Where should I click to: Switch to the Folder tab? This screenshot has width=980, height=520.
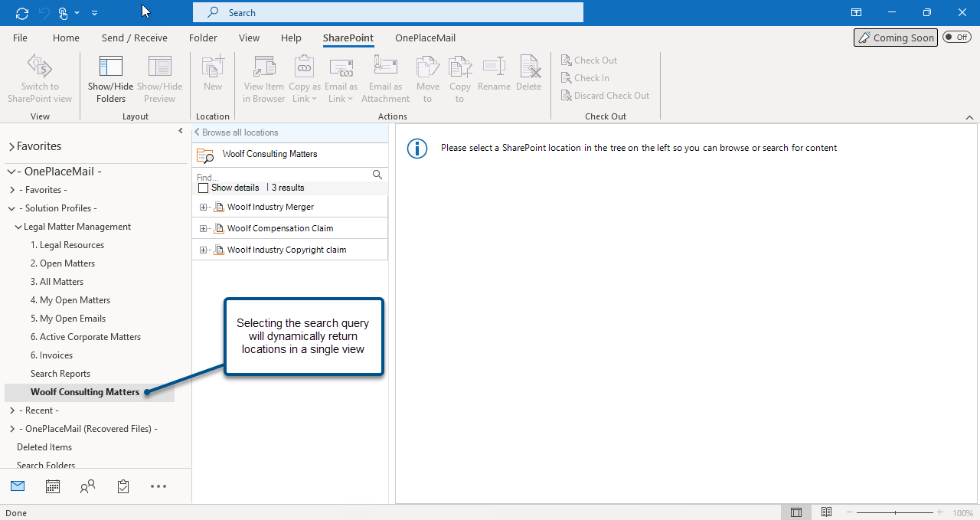[x=203, y=38]
